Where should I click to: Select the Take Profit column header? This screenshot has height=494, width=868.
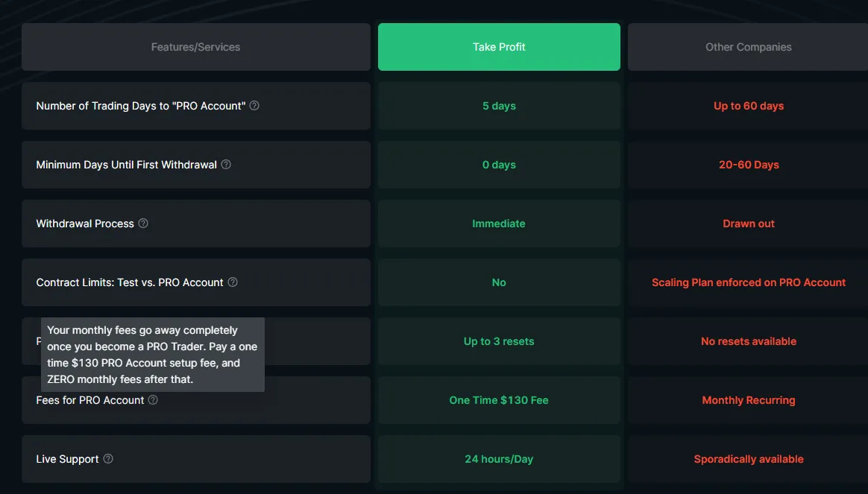tap(499, 47)
